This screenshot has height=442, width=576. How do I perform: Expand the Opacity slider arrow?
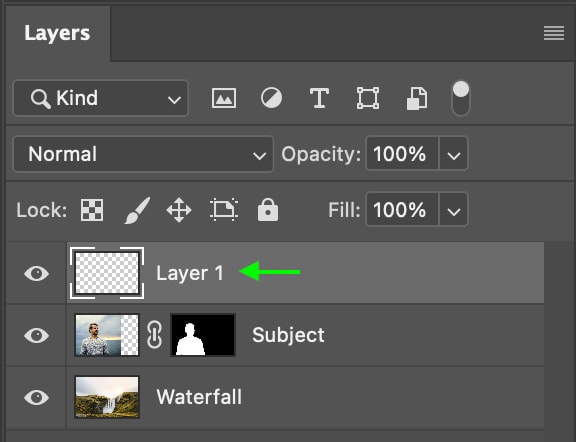click(454, 154)
